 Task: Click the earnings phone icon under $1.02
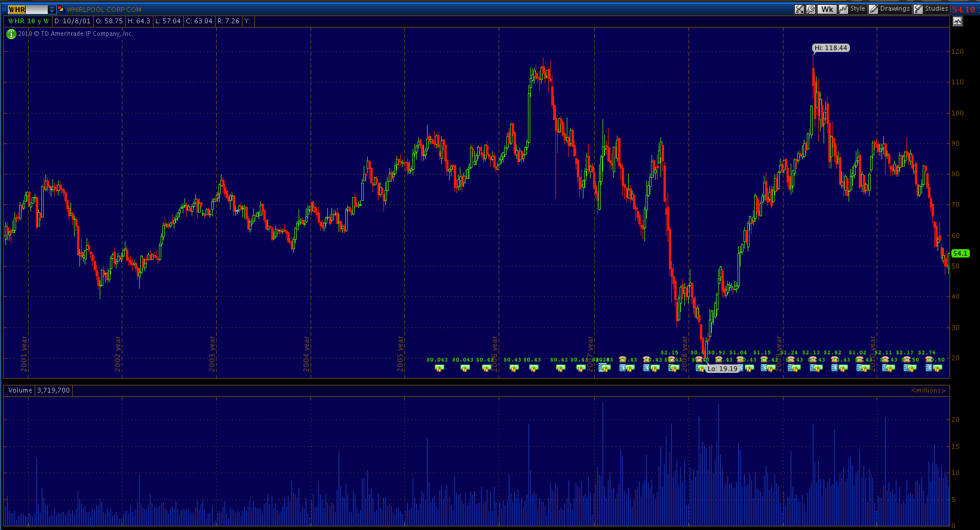(859, 359)
